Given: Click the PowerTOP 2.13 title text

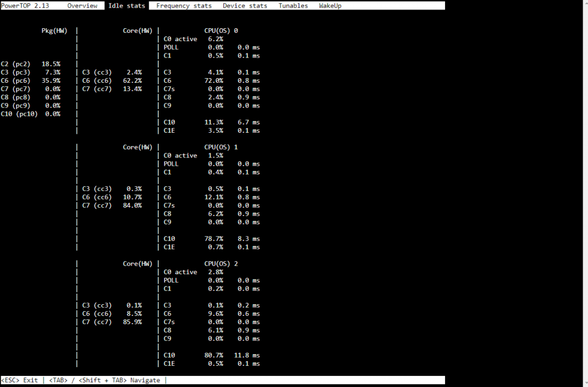Looking at the screenshot, I should pyautogui.click(x=25, y=6).
